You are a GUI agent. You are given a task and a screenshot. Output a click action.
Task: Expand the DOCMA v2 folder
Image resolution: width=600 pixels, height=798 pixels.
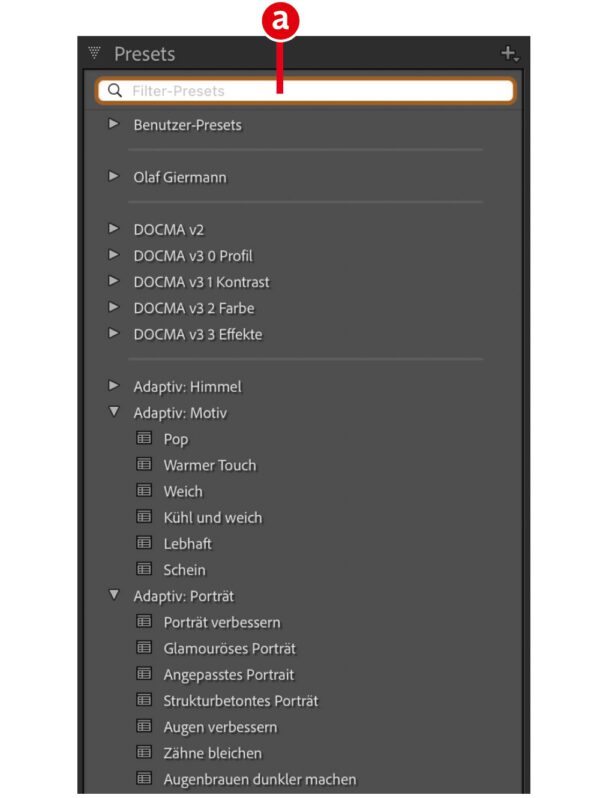pyautogui.click(x=114, y=229)
